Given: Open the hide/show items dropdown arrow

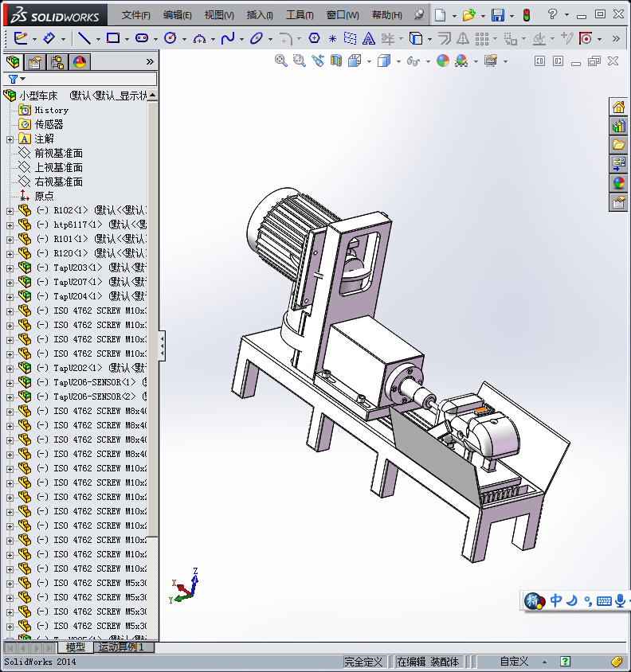Looking at the screenshot, I should 428,62.
